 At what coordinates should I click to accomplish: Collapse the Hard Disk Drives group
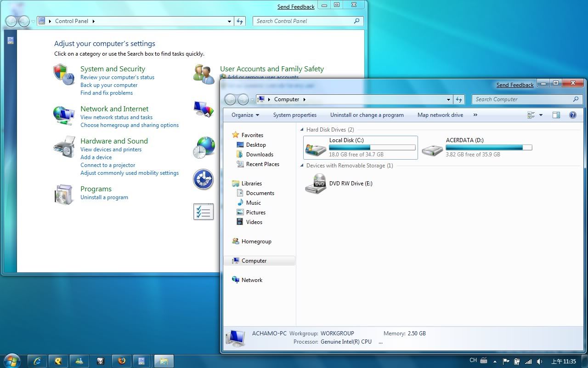pyautogui.click(x=302, y=130)
